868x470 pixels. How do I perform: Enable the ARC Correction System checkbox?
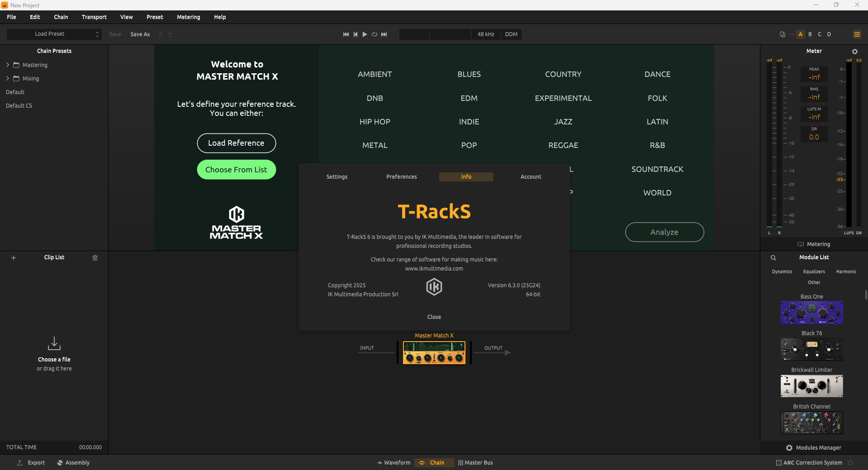pyautogui.click(x=779, y=463)
